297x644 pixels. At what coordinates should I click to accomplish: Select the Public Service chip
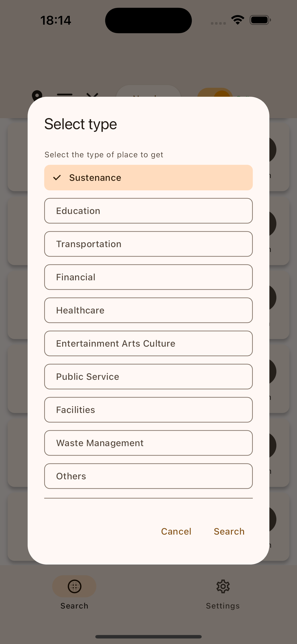(x=148, y=377)
